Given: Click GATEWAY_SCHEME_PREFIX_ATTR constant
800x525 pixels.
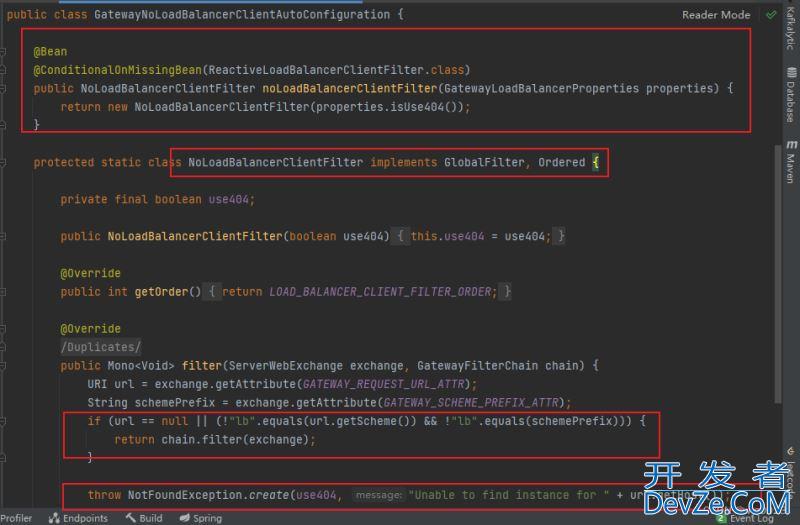Looking at the screenshot, I should [x=471, y=403].
